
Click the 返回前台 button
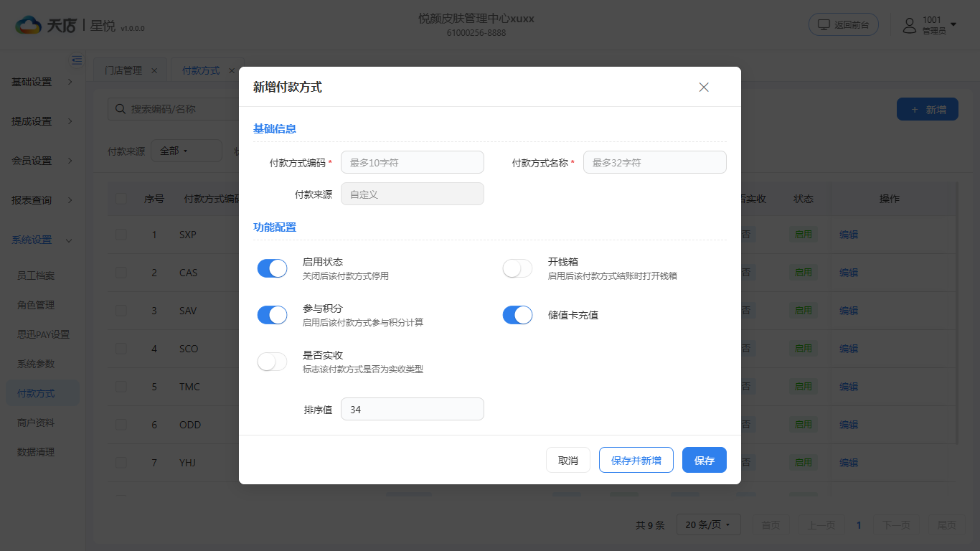click(x=844, y=24)
